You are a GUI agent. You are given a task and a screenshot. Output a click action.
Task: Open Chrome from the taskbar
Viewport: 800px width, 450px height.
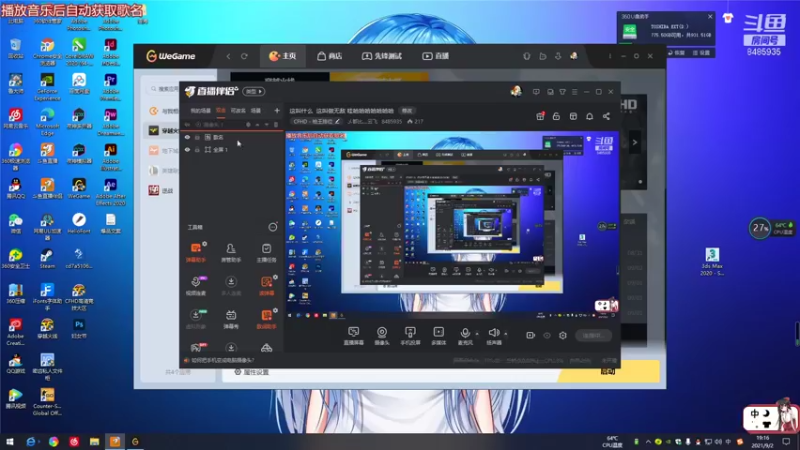pos(53,442)
